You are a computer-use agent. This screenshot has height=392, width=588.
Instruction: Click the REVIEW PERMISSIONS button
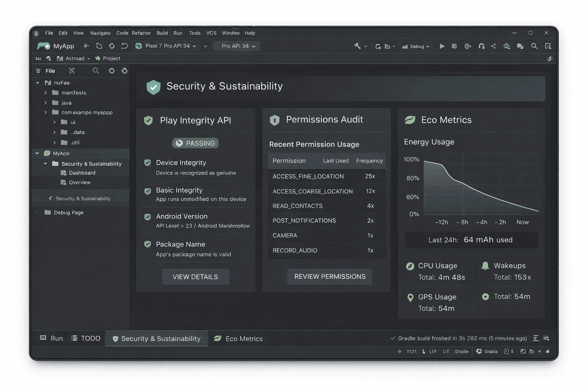coord(330,276)
